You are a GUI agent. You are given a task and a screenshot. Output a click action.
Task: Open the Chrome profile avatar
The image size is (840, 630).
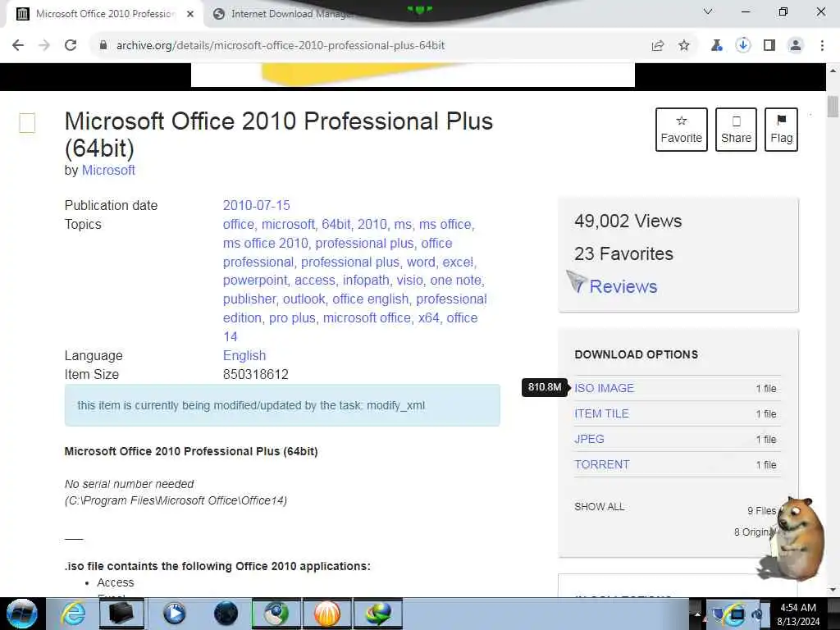(796, 46)
